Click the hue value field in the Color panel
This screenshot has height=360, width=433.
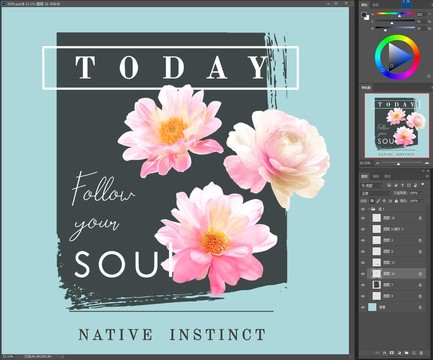(420, 14)
